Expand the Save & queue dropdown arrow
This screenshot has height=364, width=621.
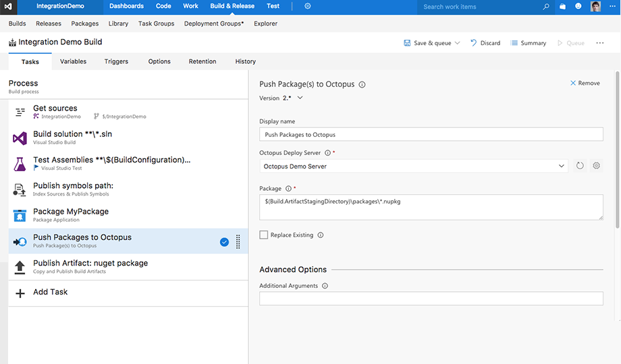458,42
